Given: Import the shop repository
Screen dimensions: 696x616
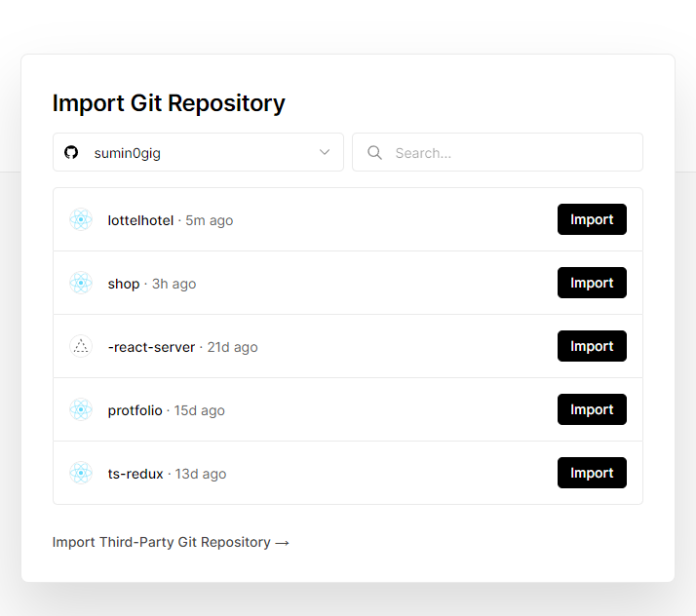Looking at the screenshot, I should [592, 283].
